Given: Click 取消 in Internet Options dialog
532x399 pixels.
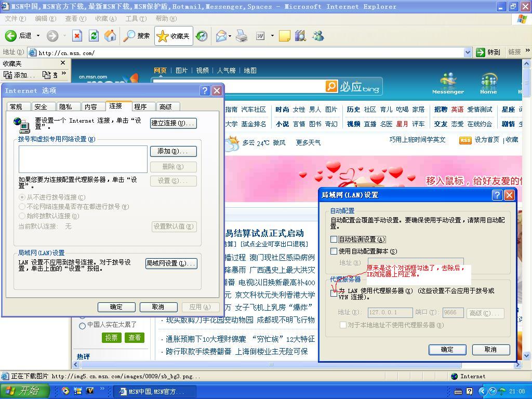Looking at the screenshot, I should tap(158, 307).
